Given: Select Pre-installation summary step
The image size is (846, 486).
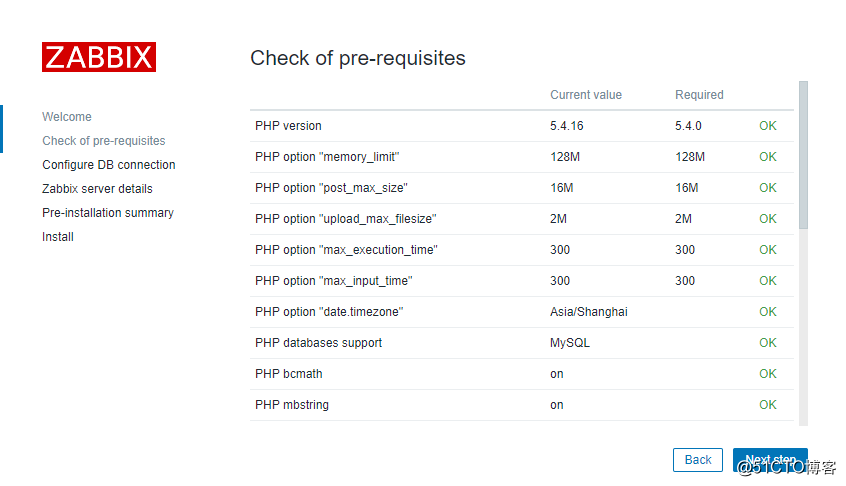Looking at the screenshot, I should 108,213.
